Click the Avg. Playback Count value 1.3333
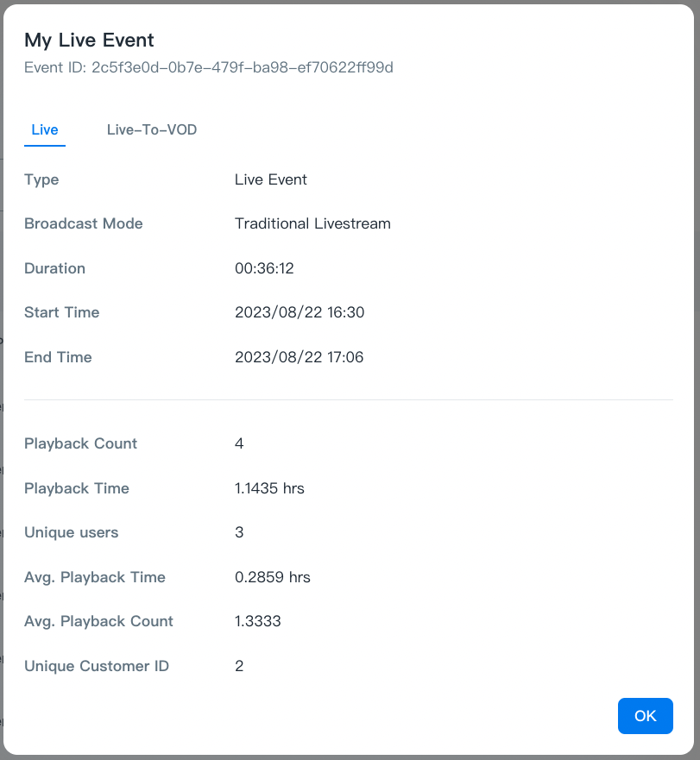 pos(258,621)
